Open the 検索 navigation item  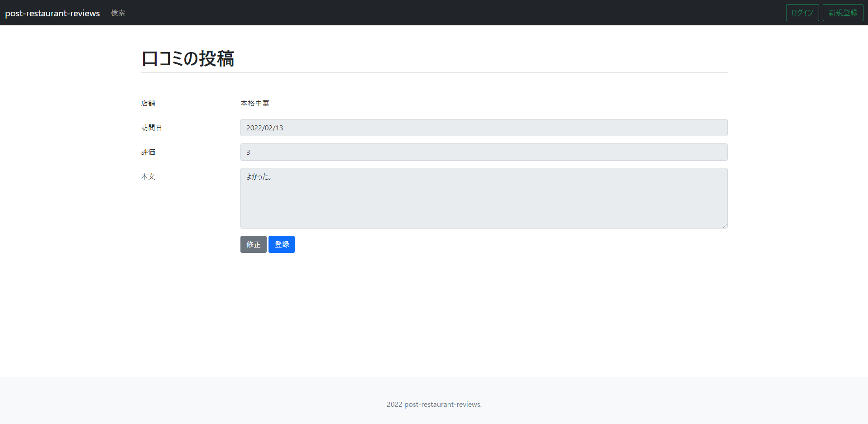point(118,13)
